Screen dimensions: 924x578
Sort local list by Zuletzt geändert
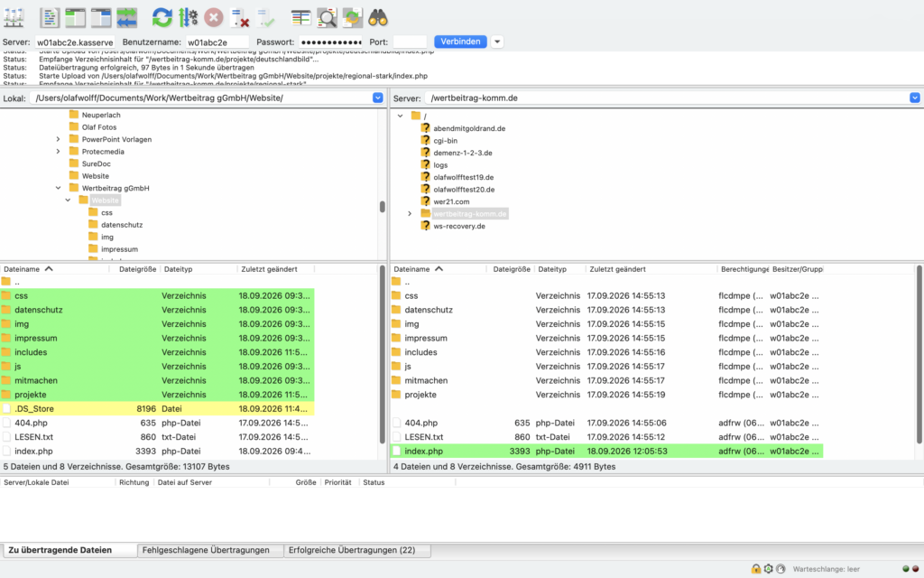coord(275,269)
